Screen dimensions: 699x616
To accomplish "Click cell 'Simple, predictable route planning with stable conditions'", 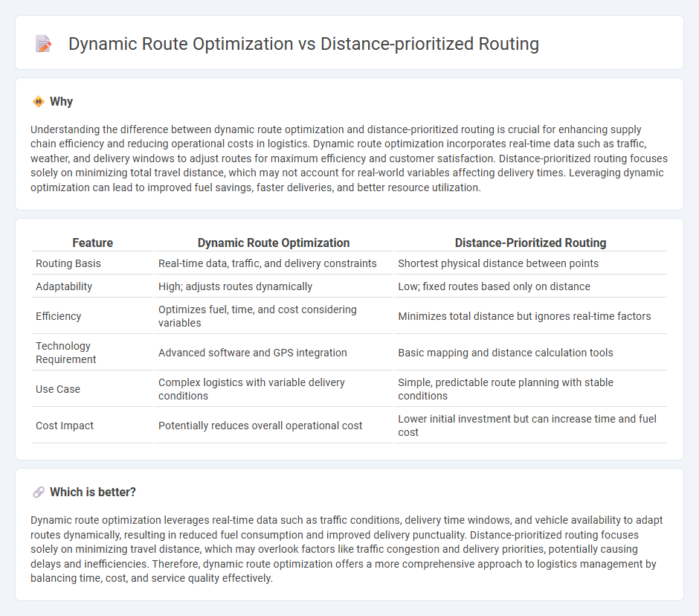I will pyautogui.click(x=530, y=389).
